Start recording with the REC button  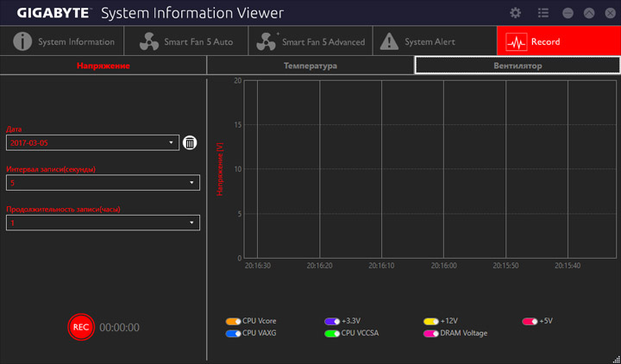(x=81, y=327)
